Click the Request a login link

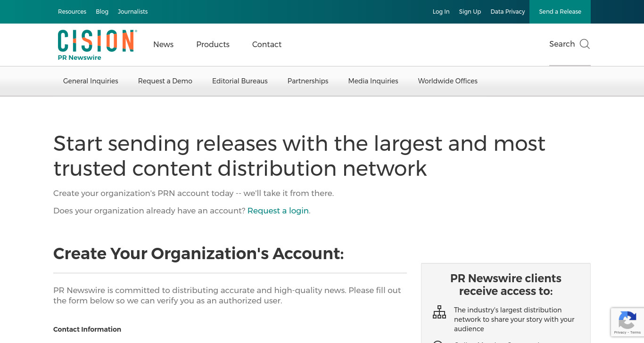(x=278, y=211)
